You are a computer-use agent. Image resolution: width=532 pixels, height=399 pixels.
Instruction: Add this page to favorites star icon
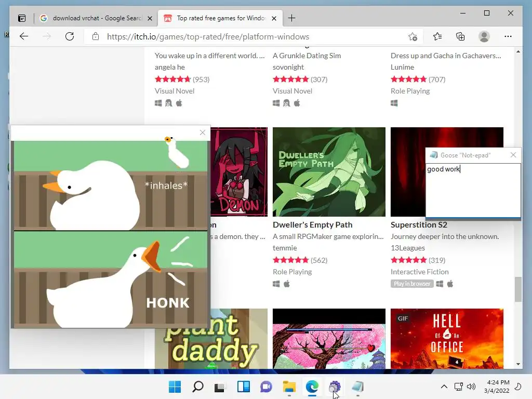coord(413,37)
